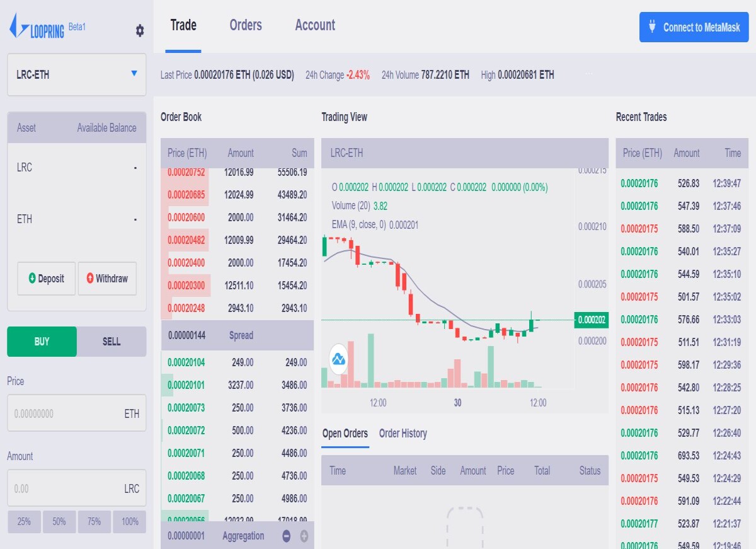Click recent trade at 12:24:43

[x=681, y=456]
